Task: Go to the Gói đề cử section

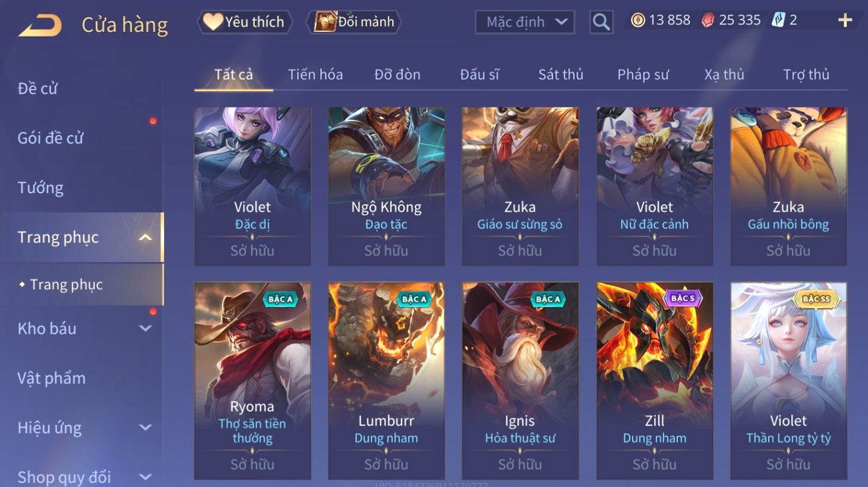Action: pyautogui.click(x=50, y=138)
